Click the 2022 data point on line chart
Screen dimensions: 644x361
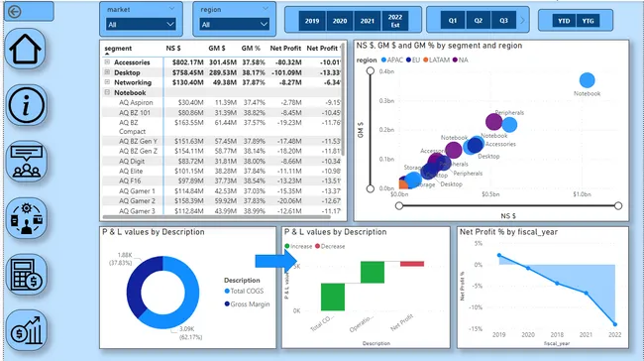pyautogui.click(x=615, y=324)
